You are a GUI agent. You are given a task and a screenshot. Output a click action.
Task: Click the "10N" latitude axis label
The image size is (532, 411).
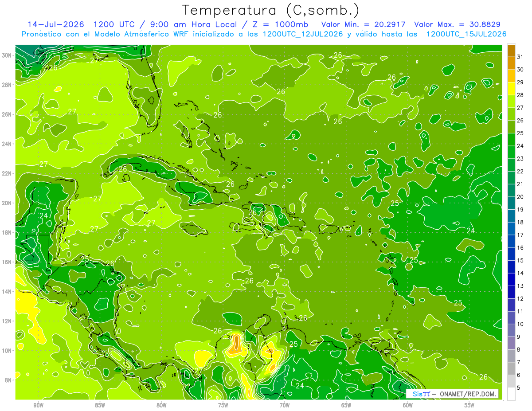[x=7, y=351]
